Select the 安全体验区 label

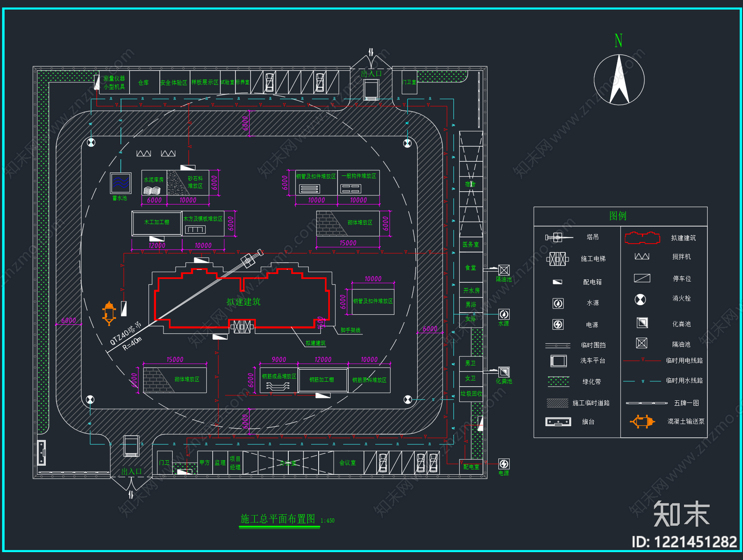click(x=174, y=83)
